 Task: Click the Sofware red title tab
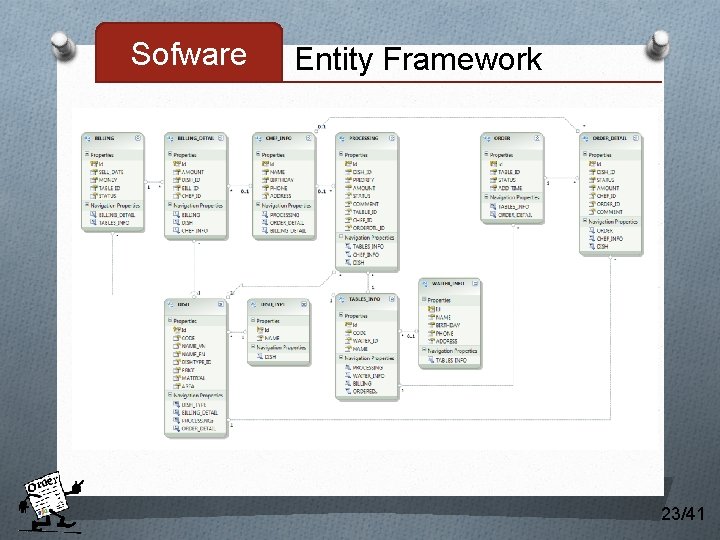[x=189, y=53]
